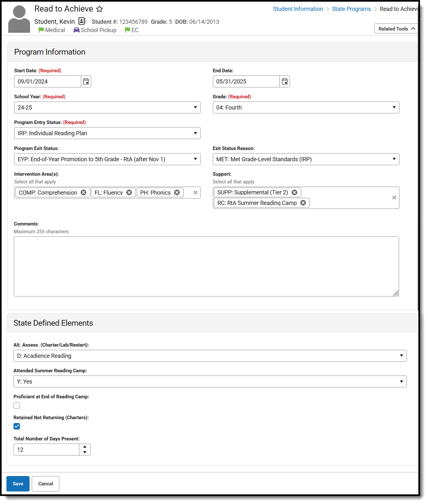Viewport: 428px width, 504px height.
Task: Navigate to State Programs breadcrumb
Action: point(351,9)
